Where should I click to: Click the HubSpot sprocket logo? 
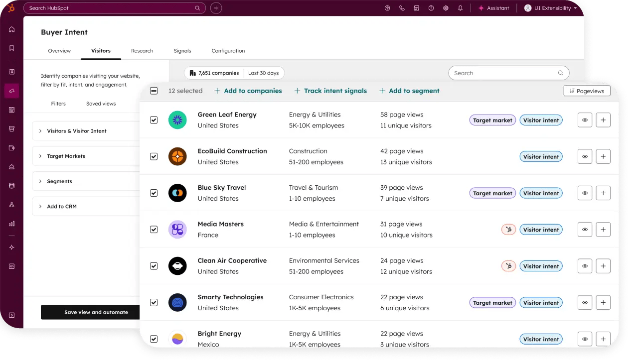tap(11, 8)
